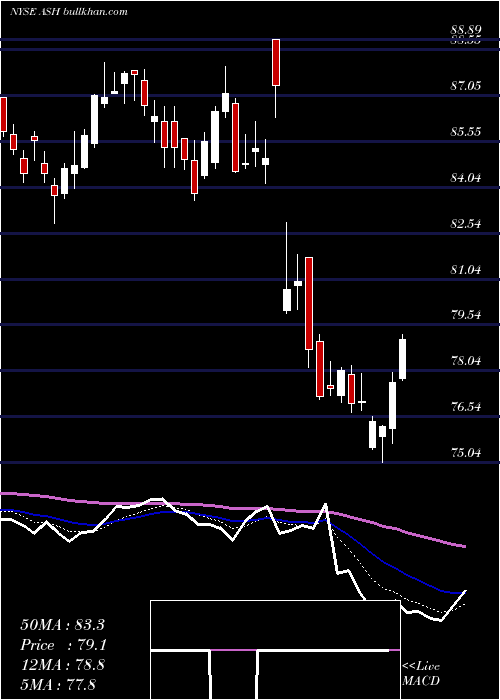Select the 85.55 price level label
This screenshot has height=700, width=500.
coord(466,132)
